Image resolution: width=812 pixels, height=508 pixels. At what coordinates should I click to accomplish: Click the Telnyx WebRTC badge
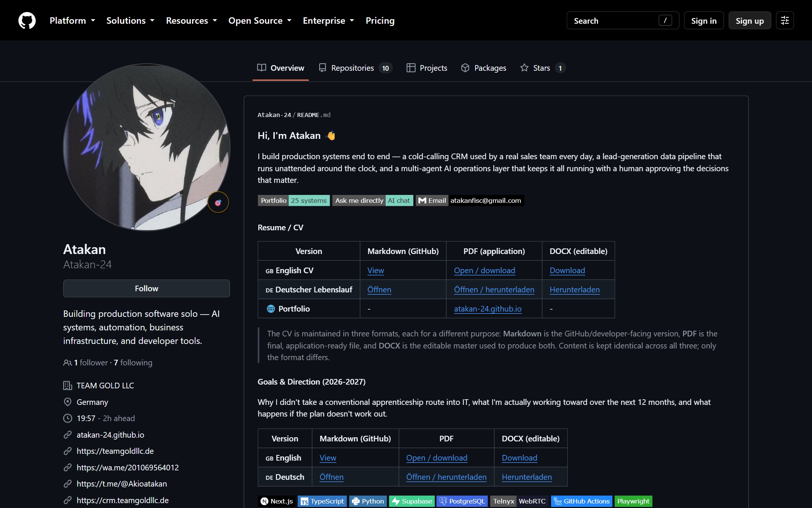click(520, 501)
